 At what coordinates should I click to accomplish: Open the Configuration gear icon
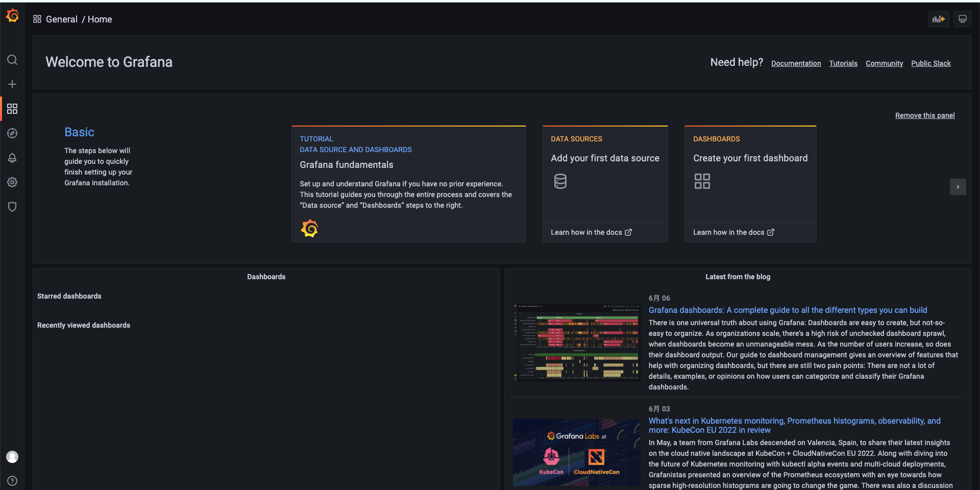(x=12, y=182)
